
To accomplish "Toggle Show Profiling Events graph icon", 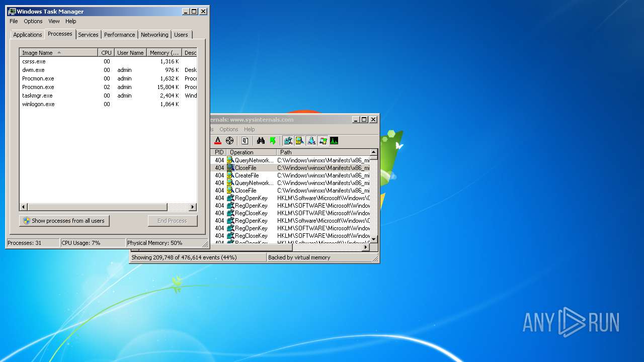I will [x=334, y=141].
